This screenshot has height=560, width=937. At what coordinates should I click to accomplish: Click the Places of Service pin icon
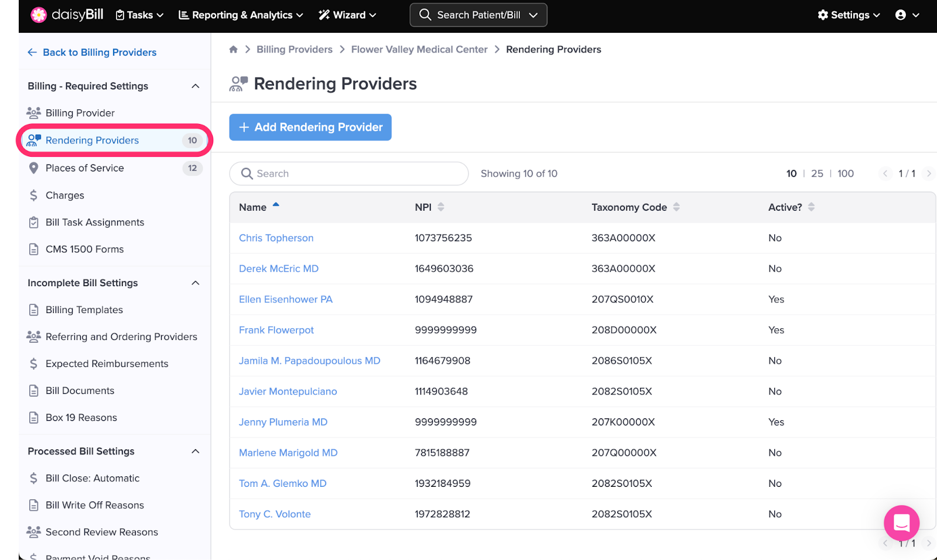coord(33,169)
